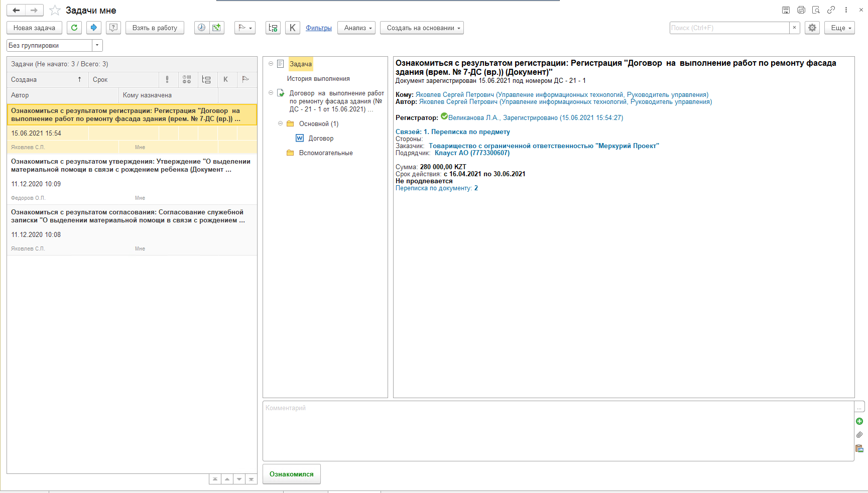The height and width of the screenshot is (493, 868).
Task: Collapse the Задача tree node
Action: pyautogui.click(x=271, y=64)
